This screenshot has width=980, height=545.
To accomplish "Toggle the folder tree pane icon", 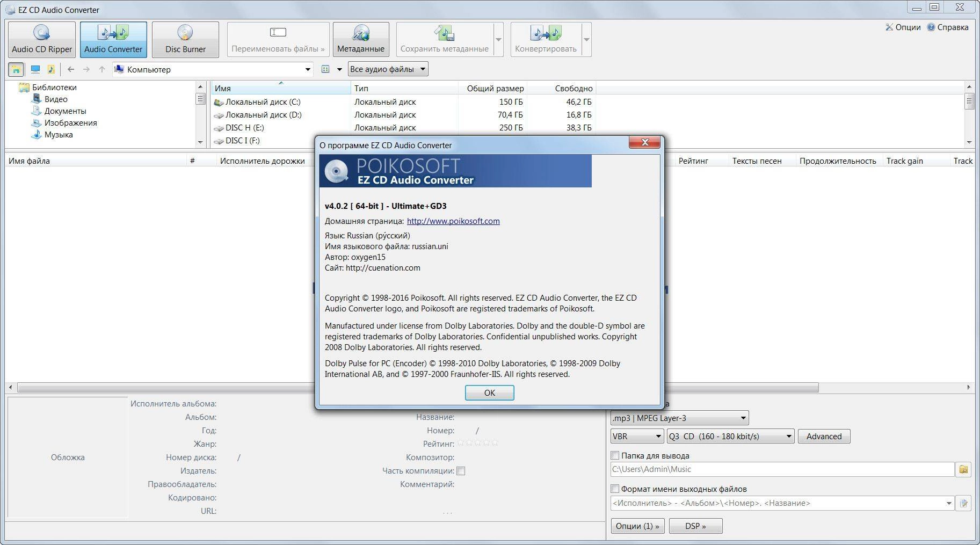I will pyautogui.click(x=16, y=69).
